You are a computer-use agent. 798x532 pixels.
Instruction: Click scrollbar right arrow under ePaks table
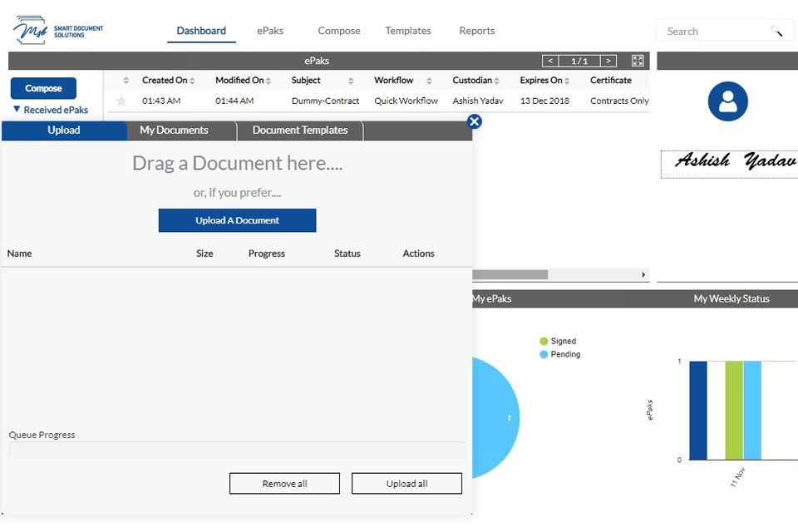point(643,274)
